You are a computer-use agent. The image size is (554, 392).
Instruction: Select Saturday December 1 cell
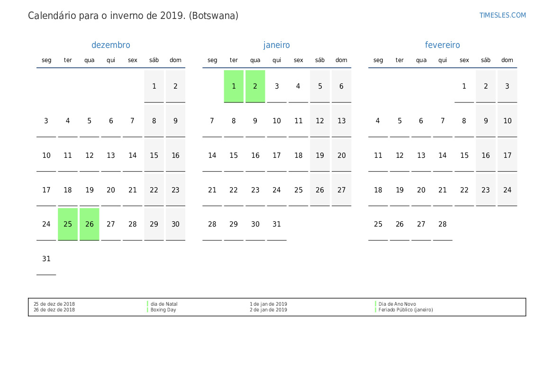pyautogui.click(x=154, y=86)
